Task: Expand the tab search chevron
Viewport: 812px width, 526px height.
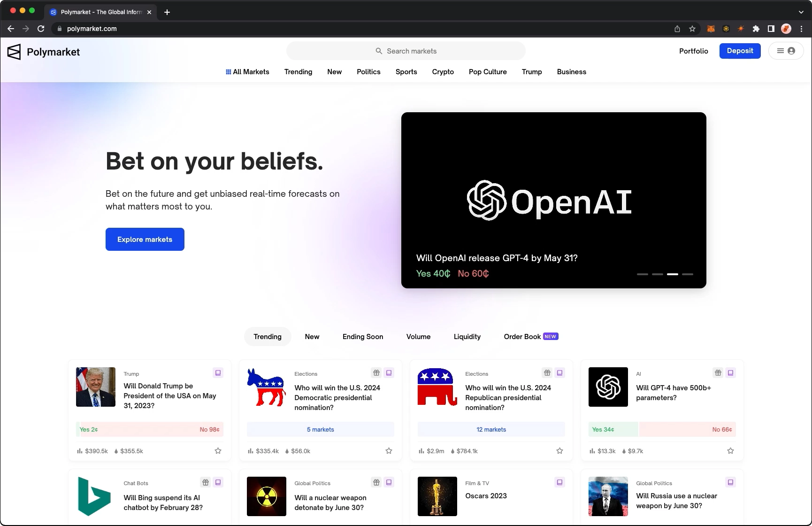Action: (801, 12)
